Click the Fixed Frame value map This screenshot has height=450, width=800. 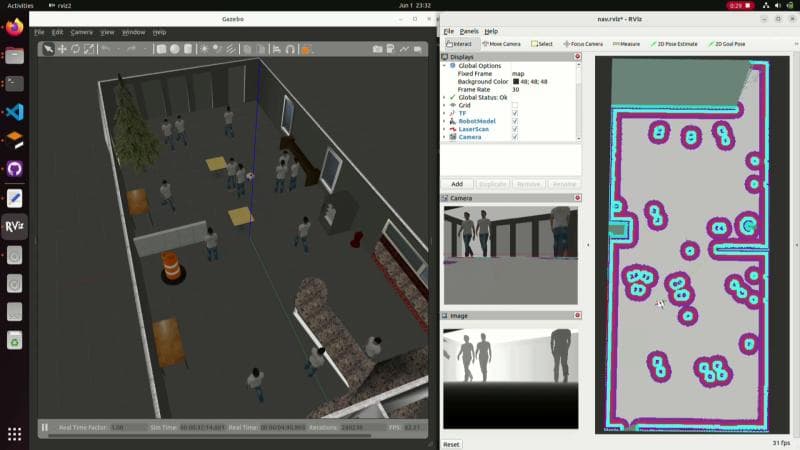(518, 73)
